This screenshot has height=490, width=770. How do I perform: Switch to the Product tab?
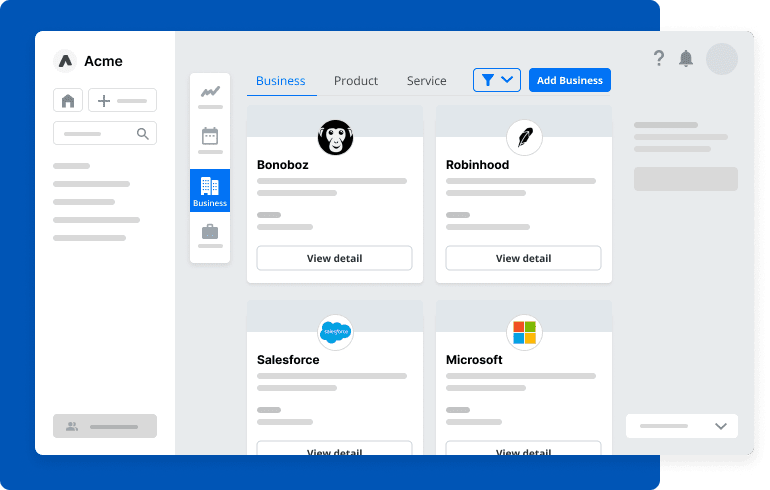356,81
